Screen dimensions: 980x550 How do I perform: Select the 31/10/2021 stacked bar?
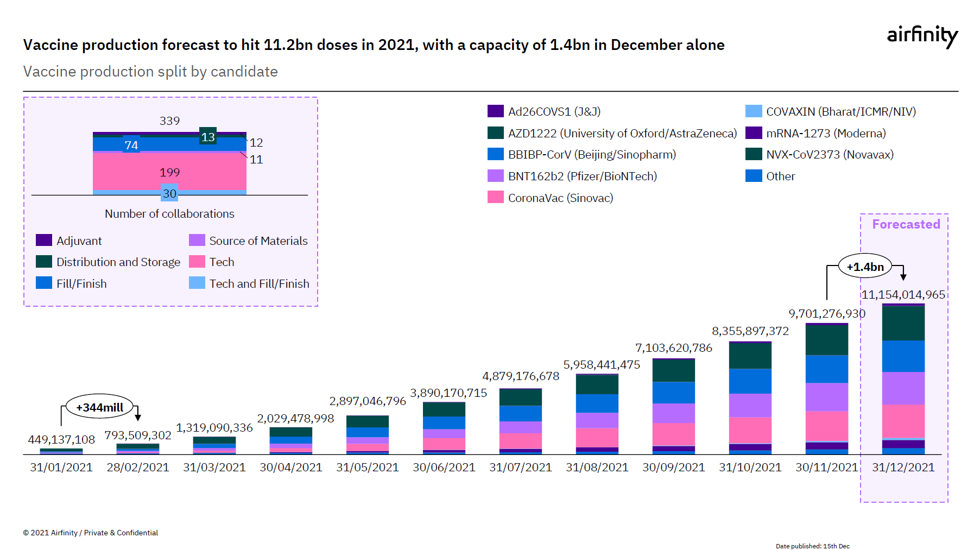coord(750,398)
